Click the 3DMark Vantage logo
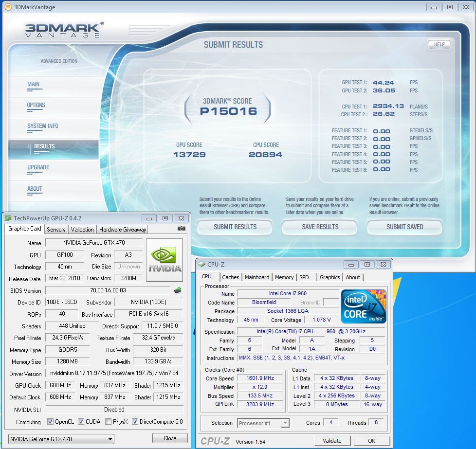The height and width of the screenshot is (449, 476). (64, 30)
